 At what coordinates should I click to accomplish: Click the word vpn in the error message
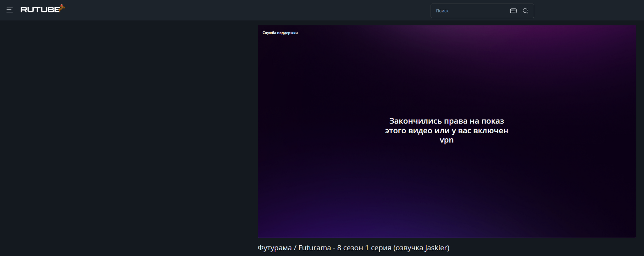447,140
